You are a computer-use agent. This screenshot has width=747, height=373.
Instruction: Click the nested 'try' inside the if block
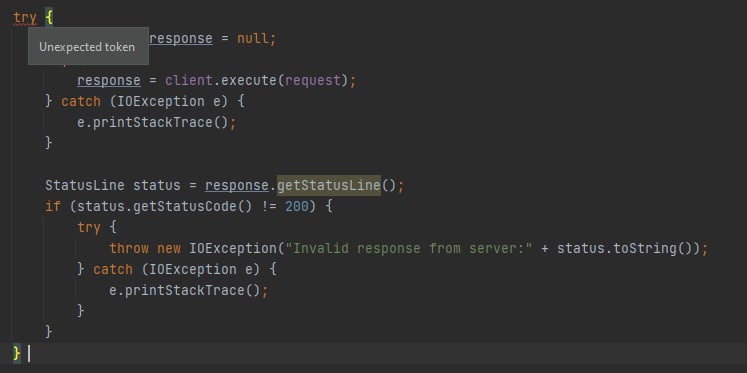[x=89, y=228]
